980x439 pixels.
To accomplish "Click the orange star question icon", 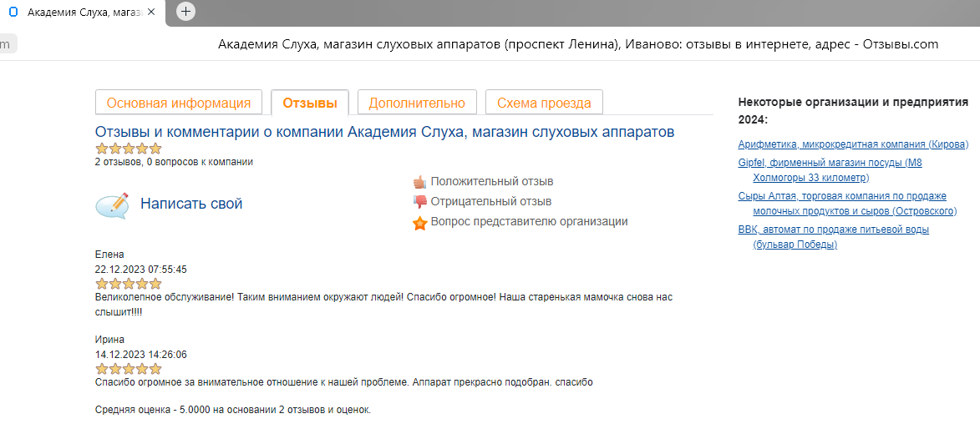I will click(x=419, y=223).
